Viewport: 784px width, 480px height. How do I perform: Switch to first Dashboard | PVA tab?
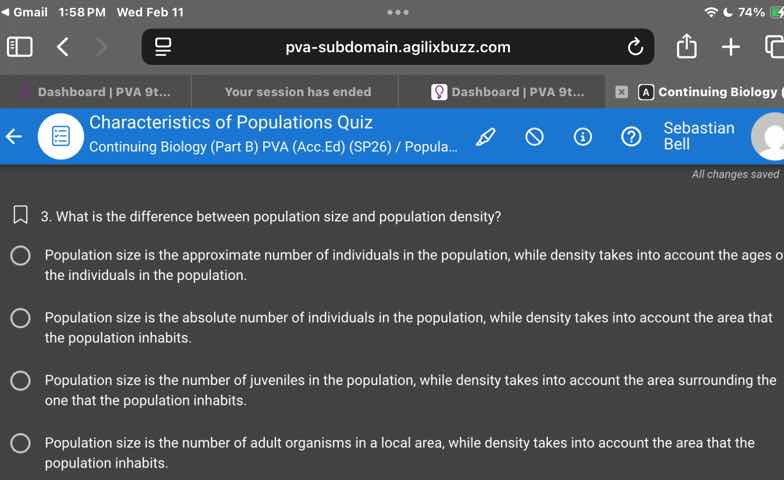coord(95,92)
